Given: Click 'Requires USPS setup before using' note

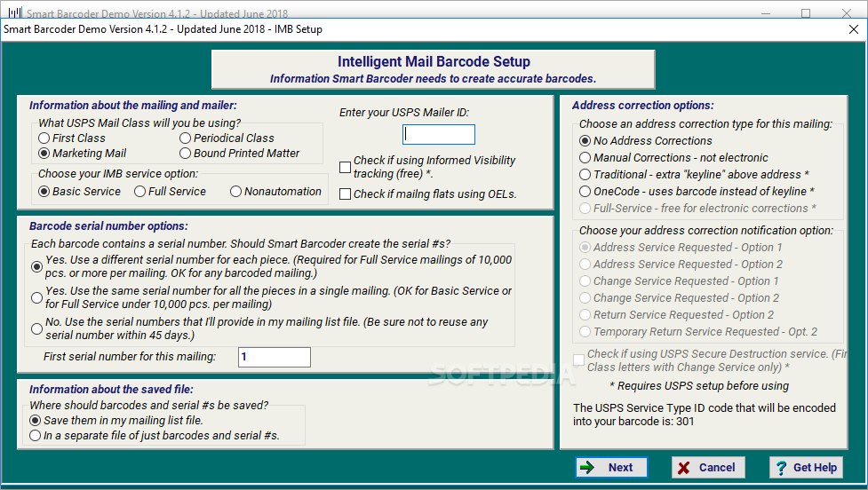Looking at the screenshot, I should click(699, 386).
